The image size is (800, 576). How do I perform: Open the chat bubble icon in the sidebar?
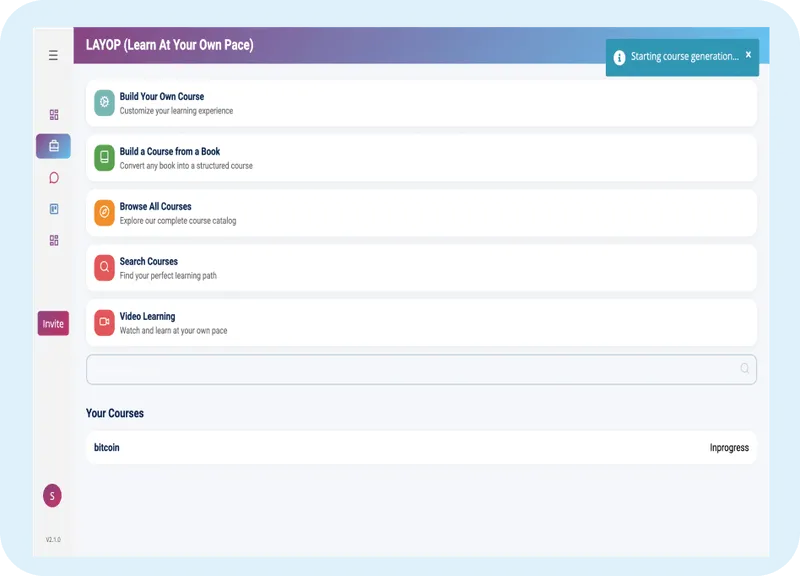(x=53, y=177)
